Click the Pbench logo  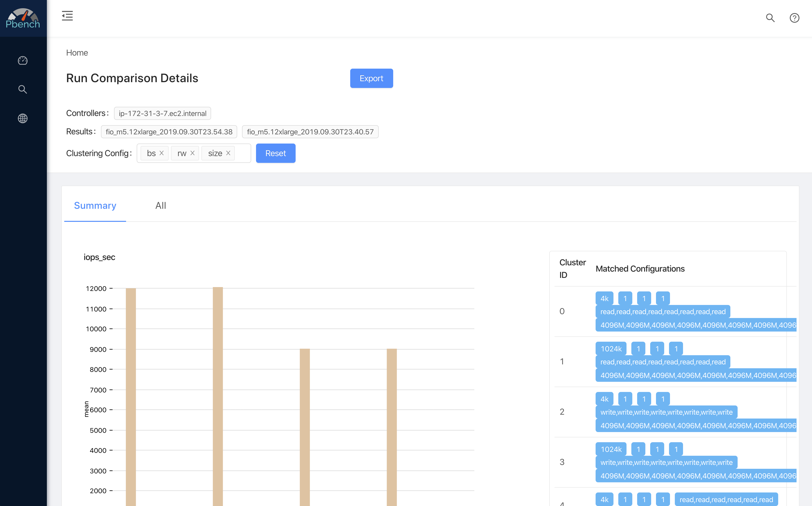23,18
